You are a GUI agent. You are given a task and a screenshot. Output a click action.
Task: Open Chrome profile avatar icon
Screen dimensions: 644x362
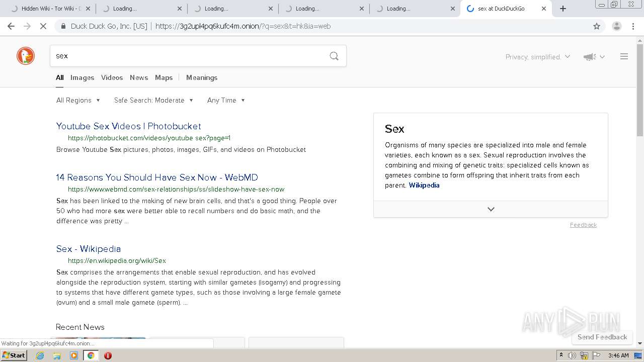click(616, 26)
